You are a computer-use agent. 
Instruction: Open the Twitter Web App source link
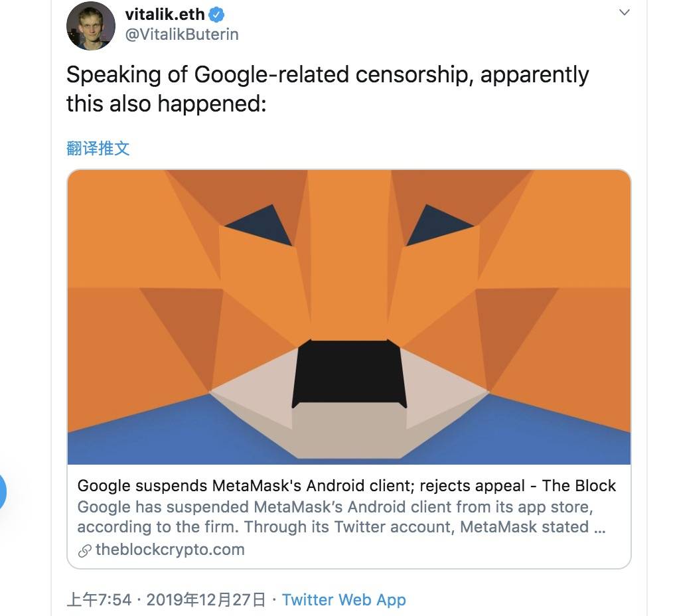(x=344, y=599)
